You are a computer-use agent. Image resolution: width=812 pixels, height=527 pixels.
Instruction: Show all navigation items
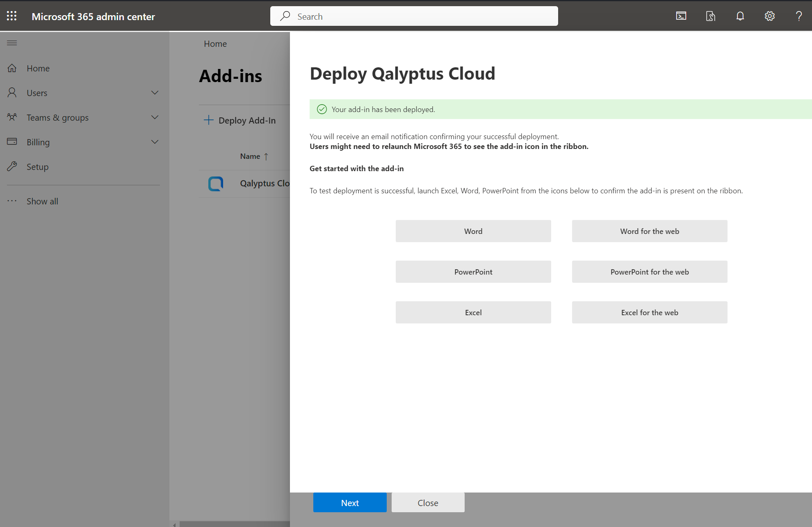[42, 201]
